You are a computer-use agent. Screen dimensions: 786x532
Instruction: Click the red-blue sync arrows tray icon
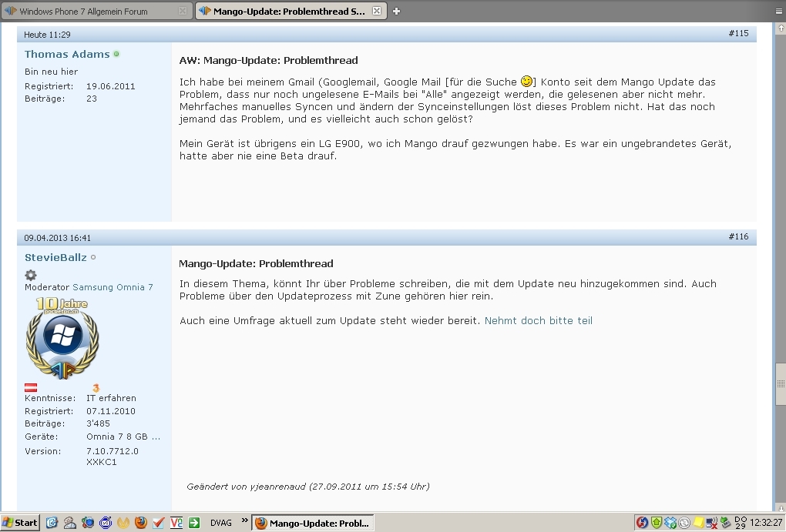(642, 523)
